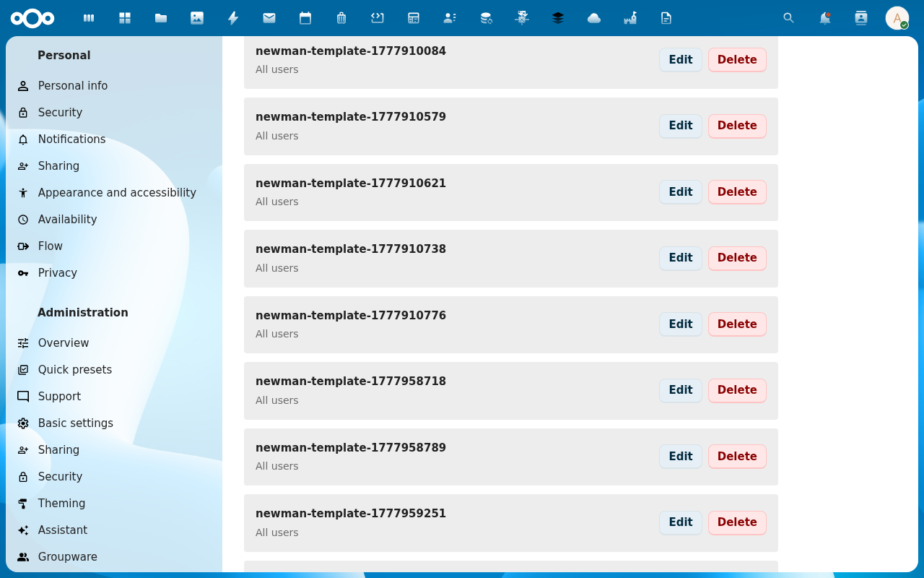The image size is (924, 578).
Task: Open the cloud app icon
Action: (594, 18)
